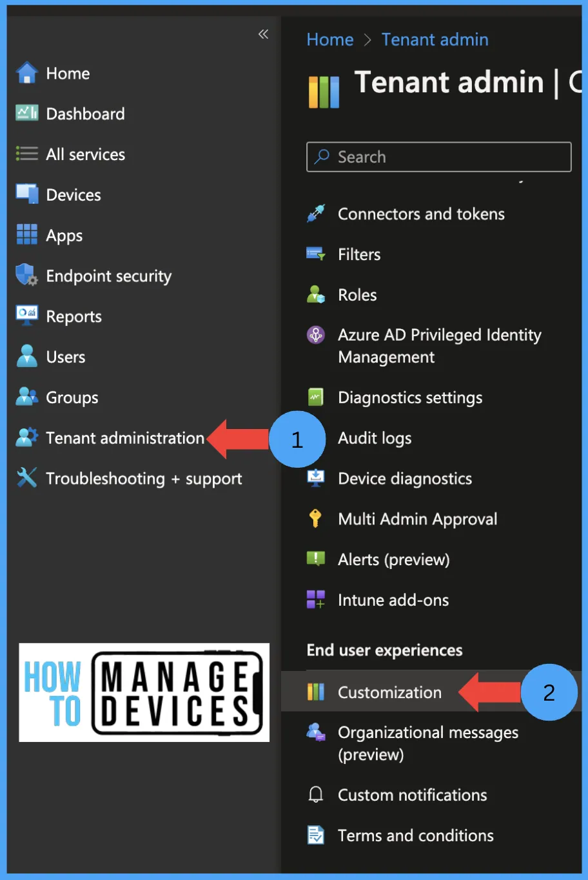
Task: Open Alerts (preview)
Action: pos(393,559)
